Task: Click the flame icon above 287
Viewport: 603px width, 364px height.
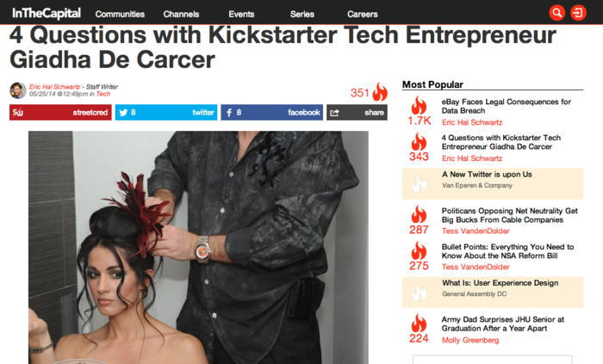Action: [x=419, y=214]
